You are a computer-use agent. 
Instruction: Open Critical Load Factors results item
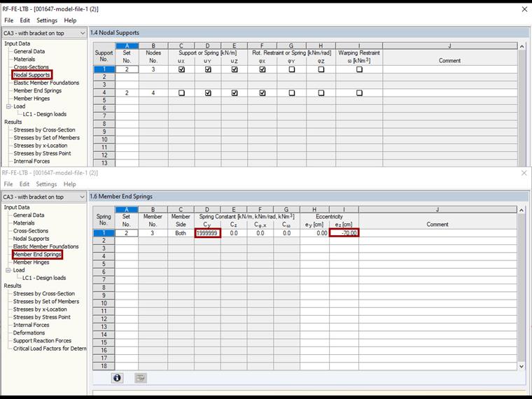point(50,349)
